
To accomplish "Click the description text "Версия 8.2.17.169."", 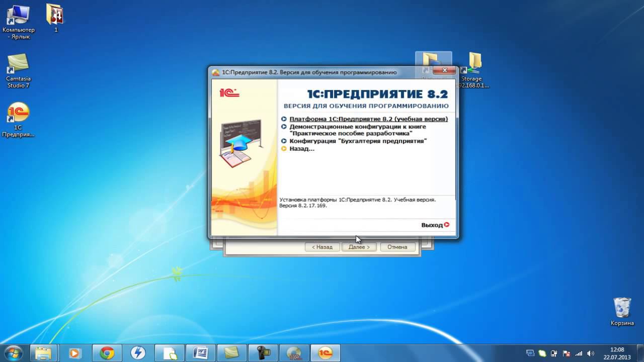I will pyautogui.click(x=303, y=206).
